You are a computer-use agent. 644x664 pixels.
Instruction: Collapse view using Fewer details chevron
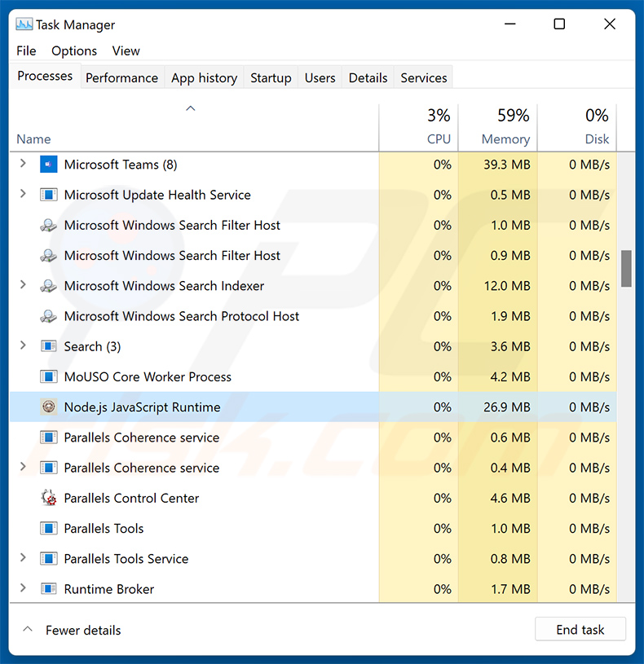click(28, 630)
